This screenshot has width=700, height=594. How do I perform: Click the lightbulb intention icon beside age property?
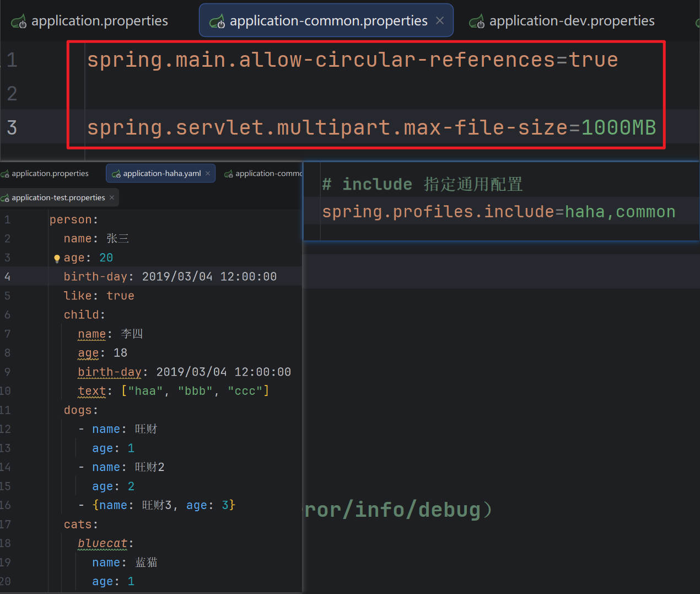57,258
